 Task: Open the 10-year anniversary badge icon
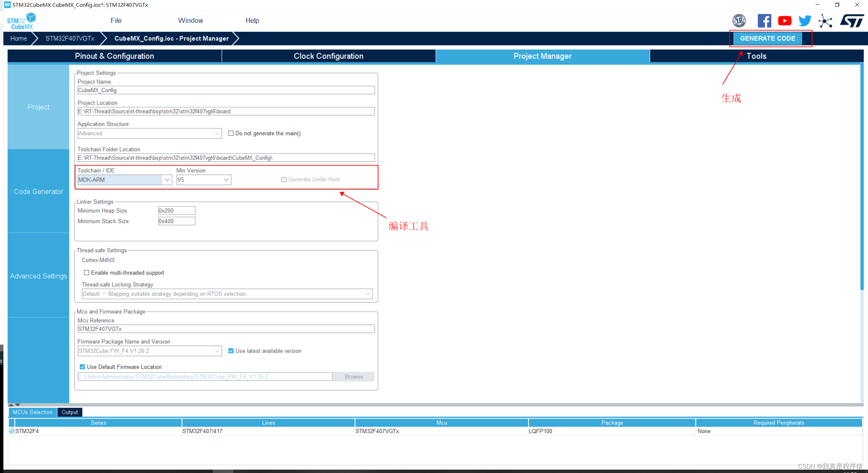[x=739, y=21]
